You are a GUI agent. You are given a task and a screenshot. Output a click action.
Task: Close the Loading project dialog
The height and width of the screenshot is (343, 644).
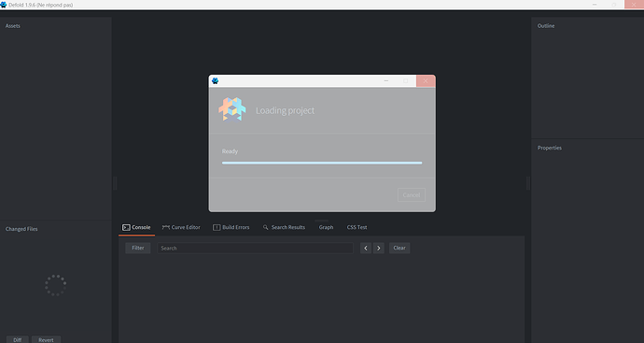426,80
